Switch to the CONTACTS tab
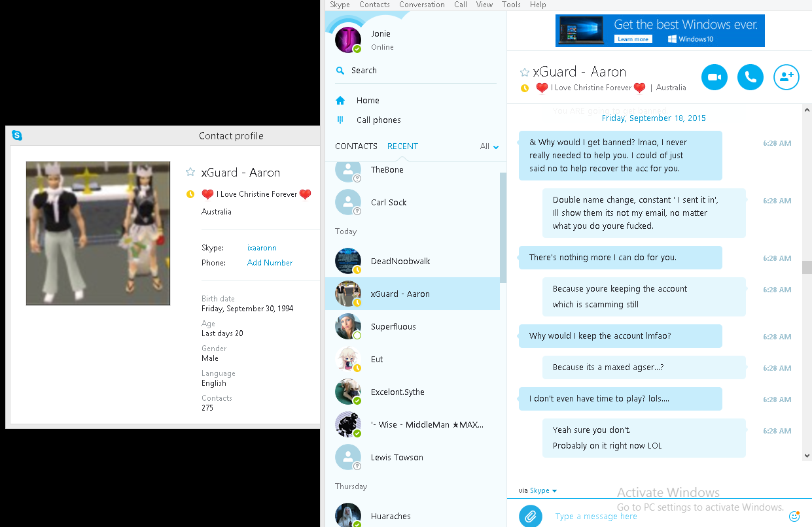The width and height of the screenshot is (812, 527). pyautogui.click(x=356, y=146)
